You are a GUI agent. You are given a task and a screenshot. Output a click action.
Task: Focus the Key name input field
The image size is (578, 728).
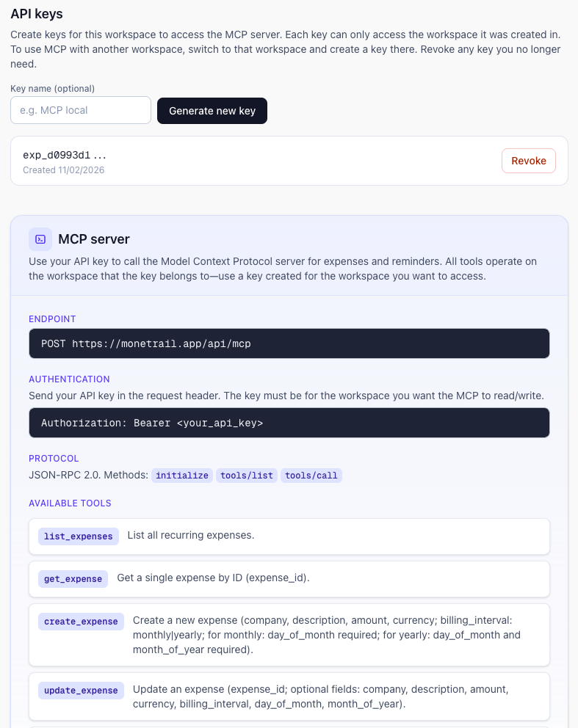(81, 110)
